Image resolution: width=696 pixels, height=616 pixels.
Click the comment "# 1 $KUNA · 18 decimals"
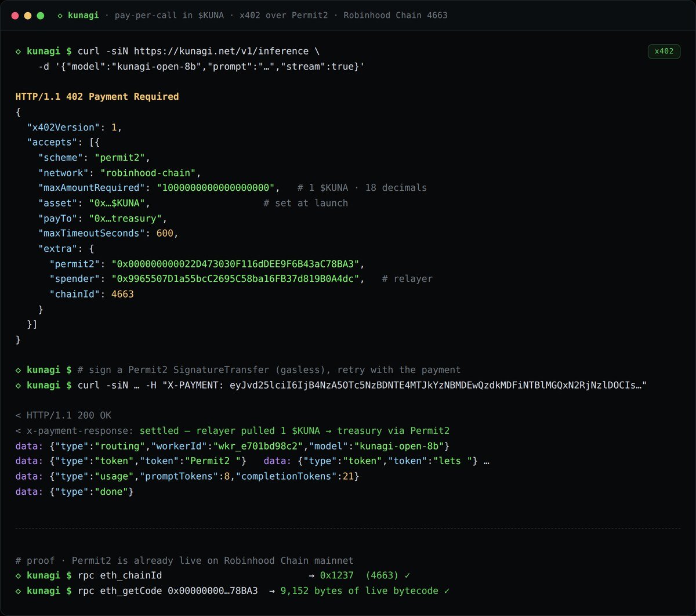pos(362,188)
